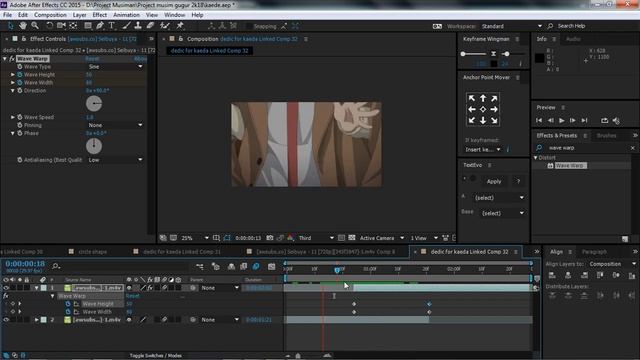Select the Brush tool
This screenshot has width=640, height=360.
(127, 26)
